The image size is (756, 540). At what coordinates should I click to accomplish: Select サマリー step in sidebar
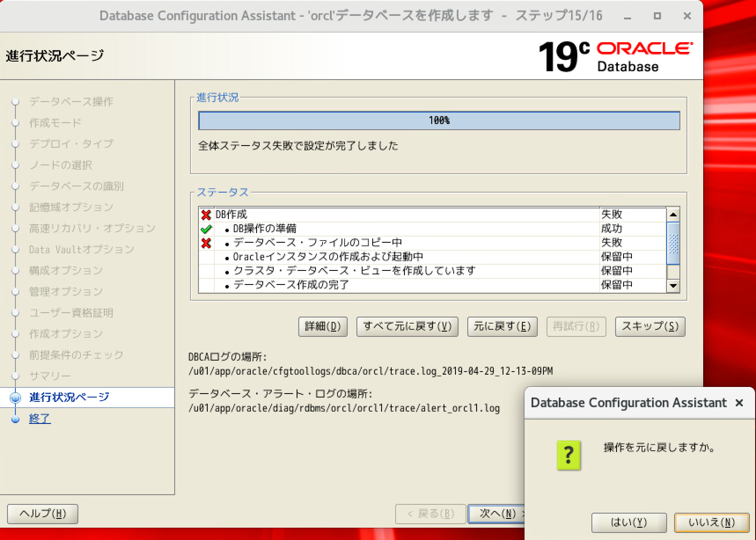pos(50,376)
